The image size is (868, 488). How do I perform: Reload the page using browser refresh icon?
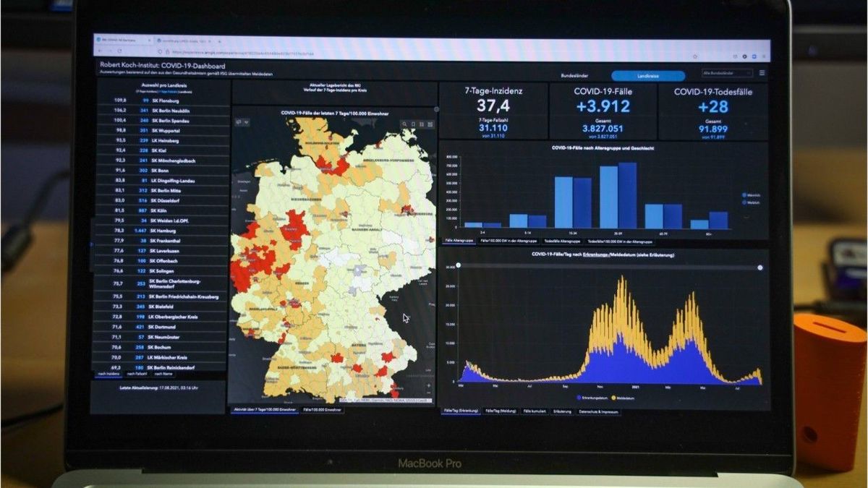[119, 51]
